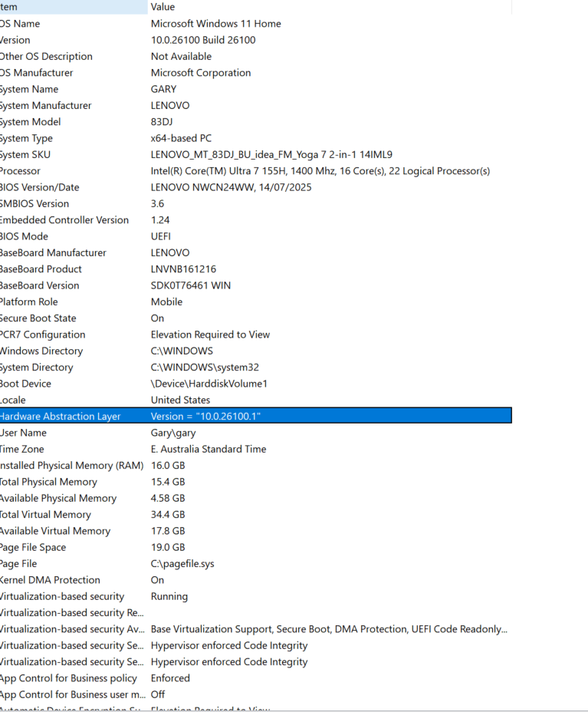Screen dimensions: 588x712
Task: Click the Running value for Virtualization-based security
Action: tap(169, 596)
